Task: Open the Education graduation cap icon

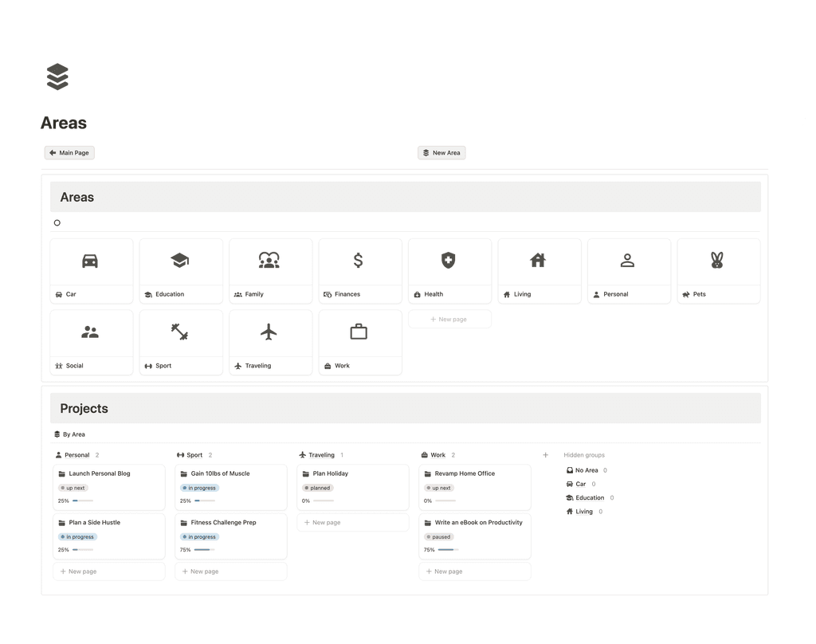Action: pos(180,261)
